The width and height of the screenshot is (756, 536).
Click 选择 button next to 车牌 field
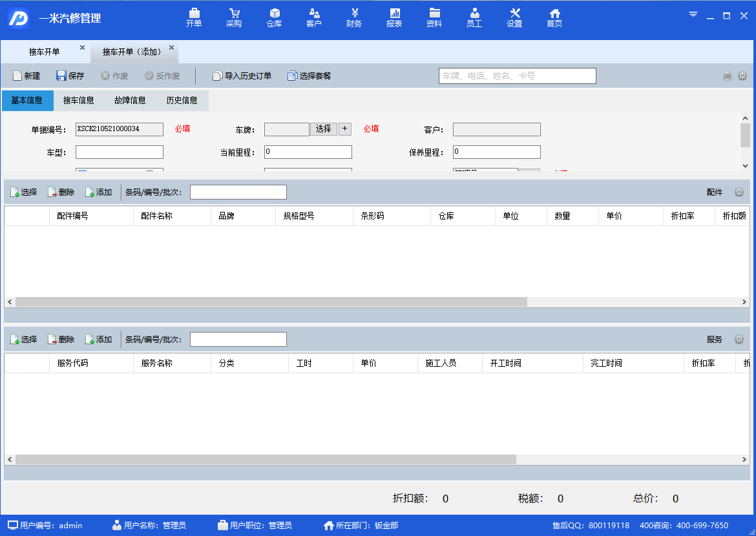coord(324,129)
